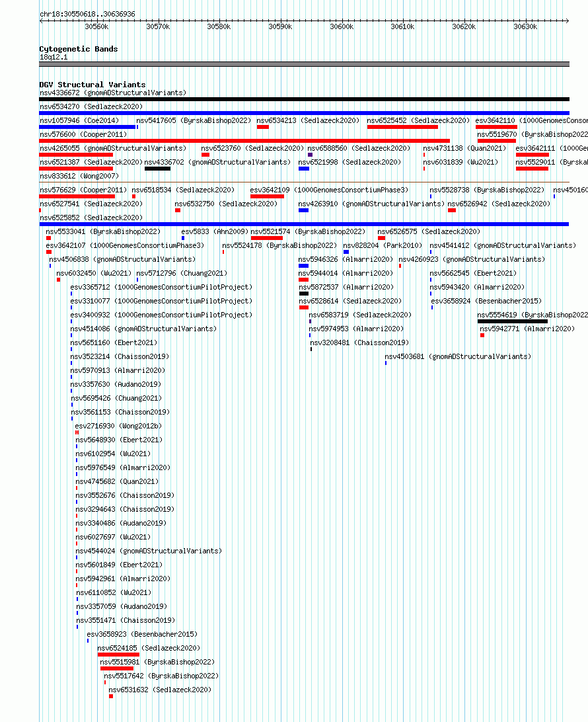This screenshot has height=722, width=588.
Task: Click nsv6032450 Wu2021 label
Action: [94, 272]
